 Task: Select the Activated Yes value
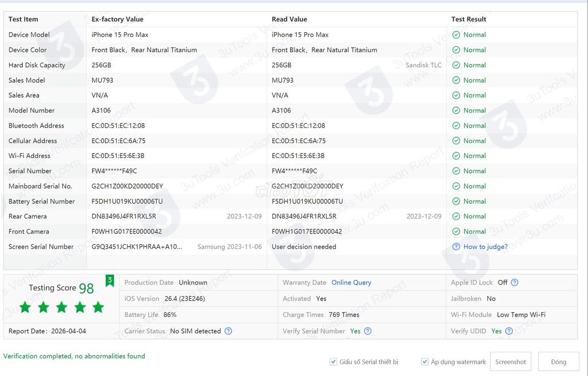(x=321, y=298)
